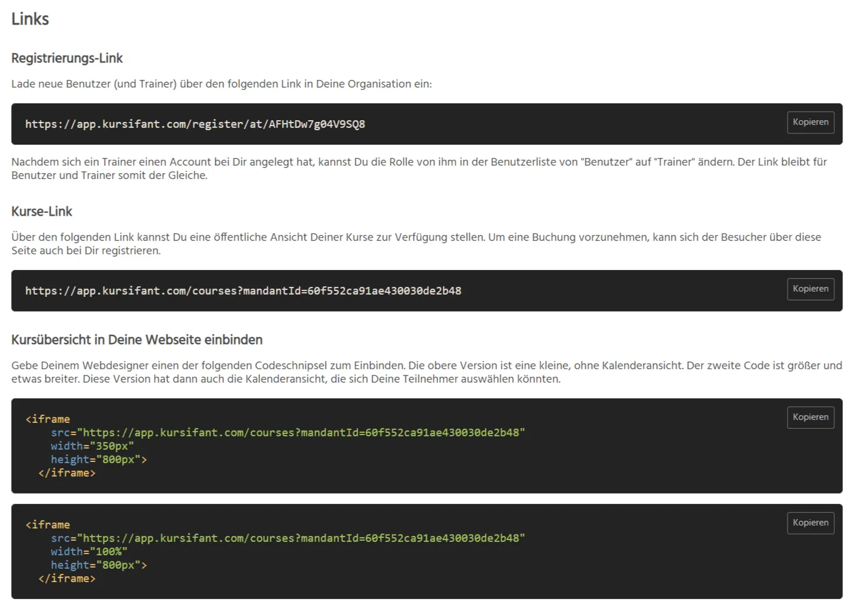Click the height line in the second iframe snippet
This screenshot has width=850, height=616.
[99, 565]
